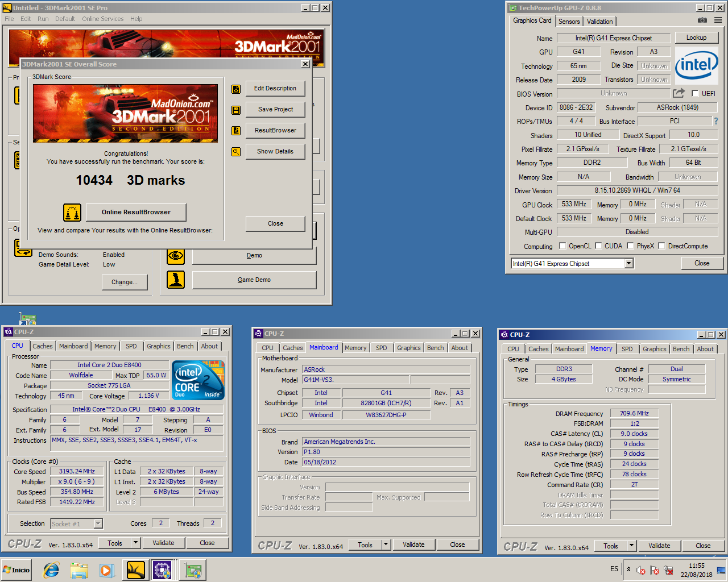728x582 pixels.
Task: Open Windows Explorer from the taskbar
Action: (79, 570)
